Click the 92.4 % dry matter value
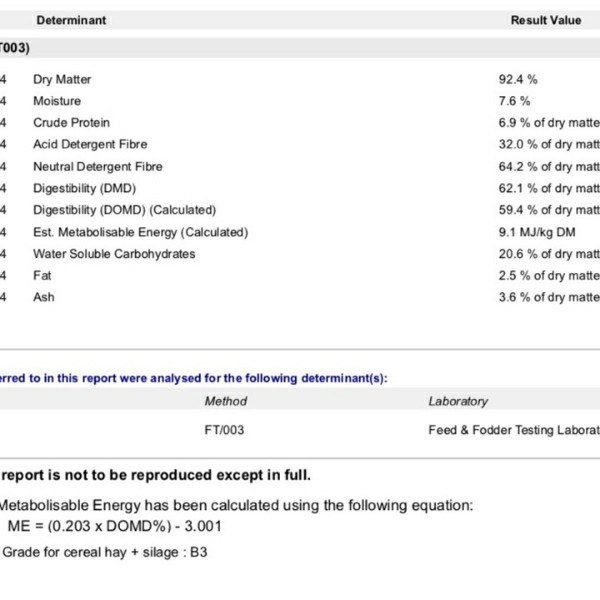This screenshot has width=600, height=600. pyautogui.click(x=518, y=79)
